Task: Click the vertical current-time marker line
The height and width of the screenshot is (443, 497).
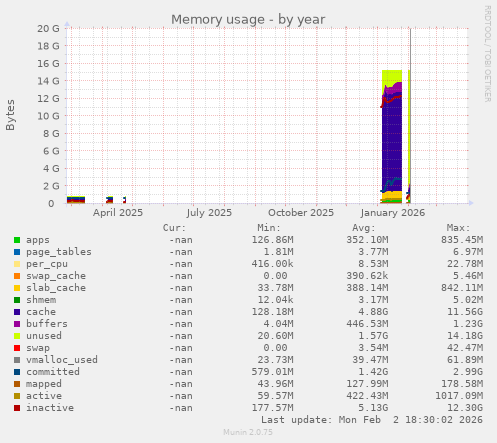Action: click(x=410, y=116)
